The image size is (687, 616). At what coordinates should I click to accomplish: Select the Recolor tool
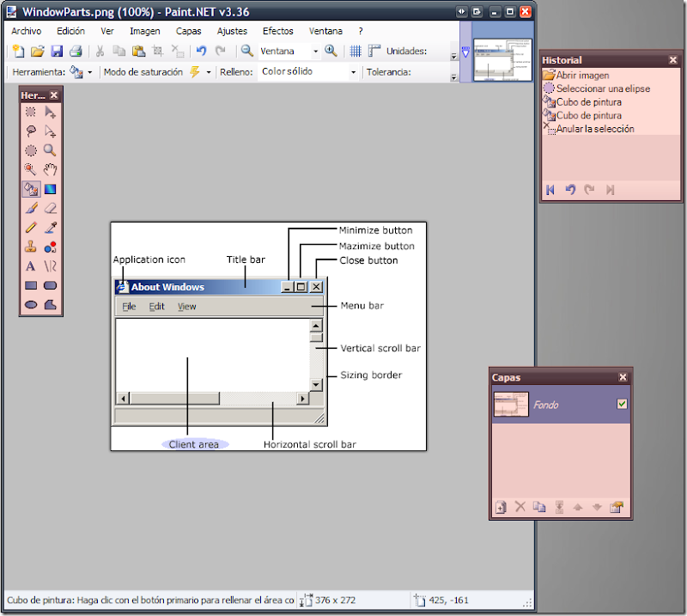(50, 247)
